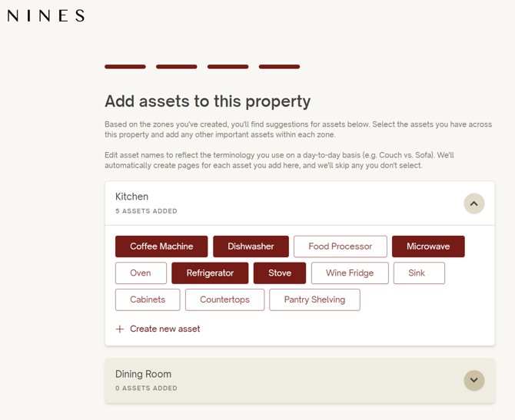Add the Wine Fridge asset

coord(350,273)
